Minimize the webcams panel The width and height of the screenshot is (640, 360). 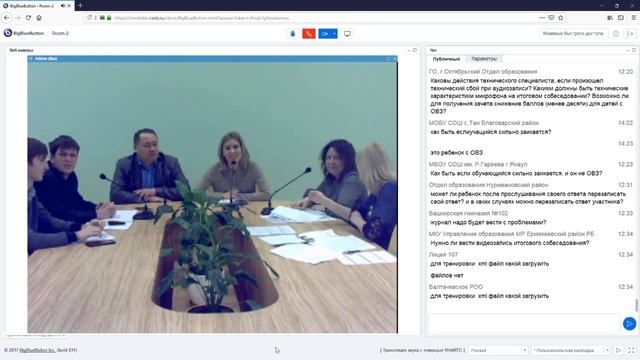click(409, 50)
